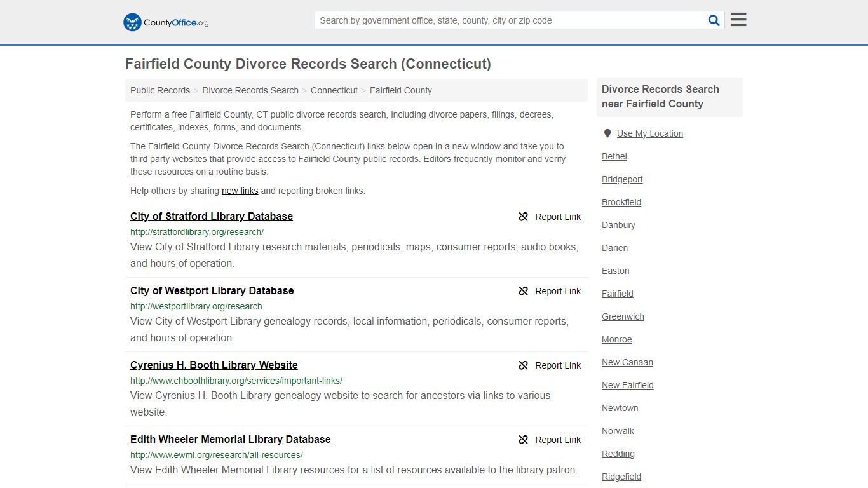The height and width of the screenshot is (488, 868).
Task: Choose Easton in nearby list
Action: [616, 271]
